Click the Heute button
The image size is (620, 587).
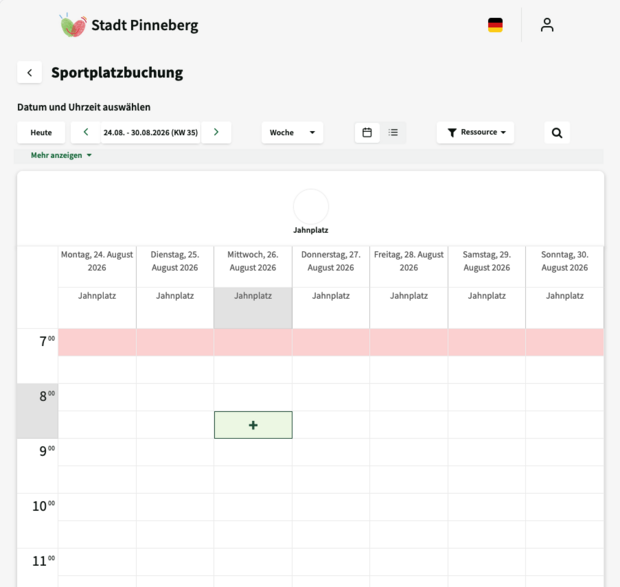41,132
